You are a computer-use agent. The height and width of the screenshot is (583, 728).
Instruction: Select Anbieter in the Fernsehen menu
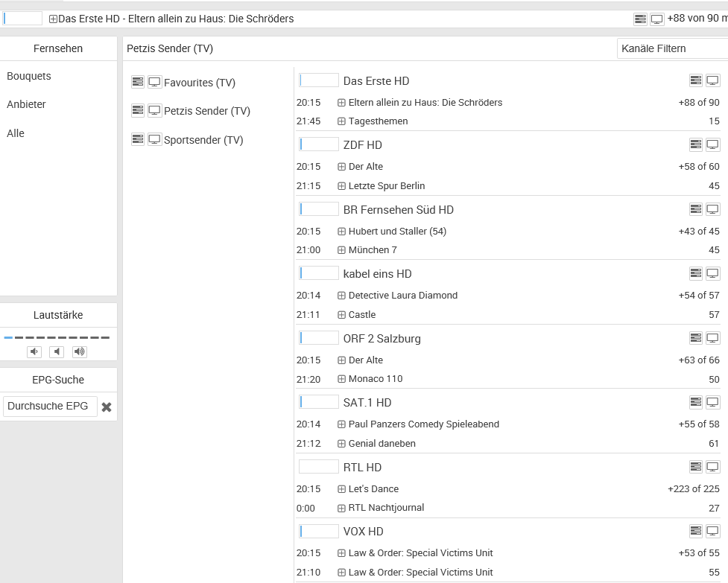point(26,104)
